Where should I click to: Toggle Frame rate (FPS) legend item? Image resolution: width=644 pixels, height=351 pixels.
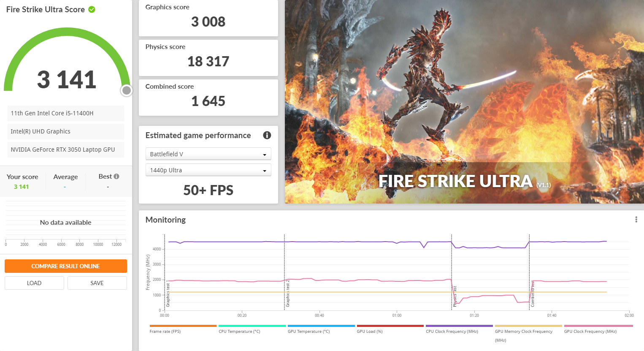[x=182, y=329]
